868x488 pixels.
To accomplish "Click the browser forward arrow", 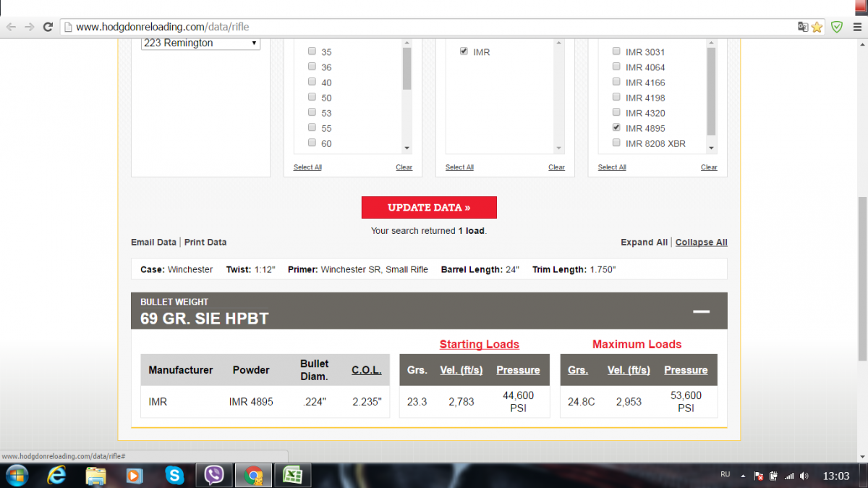I will pos(29,27).
